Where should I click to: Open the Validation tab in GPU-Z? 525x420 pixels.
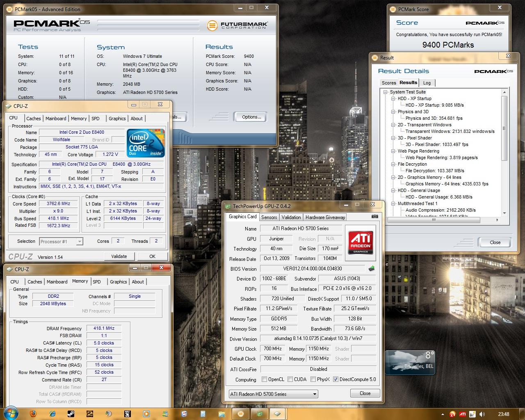[x=291, y=217]
